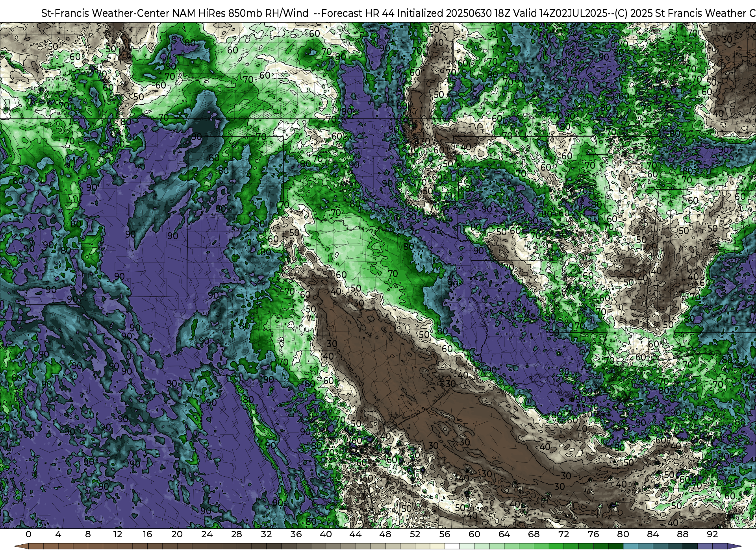Click the colorbar label '56'
The width and height of the screenshot is (756, 551).
[x=445, y=534]
